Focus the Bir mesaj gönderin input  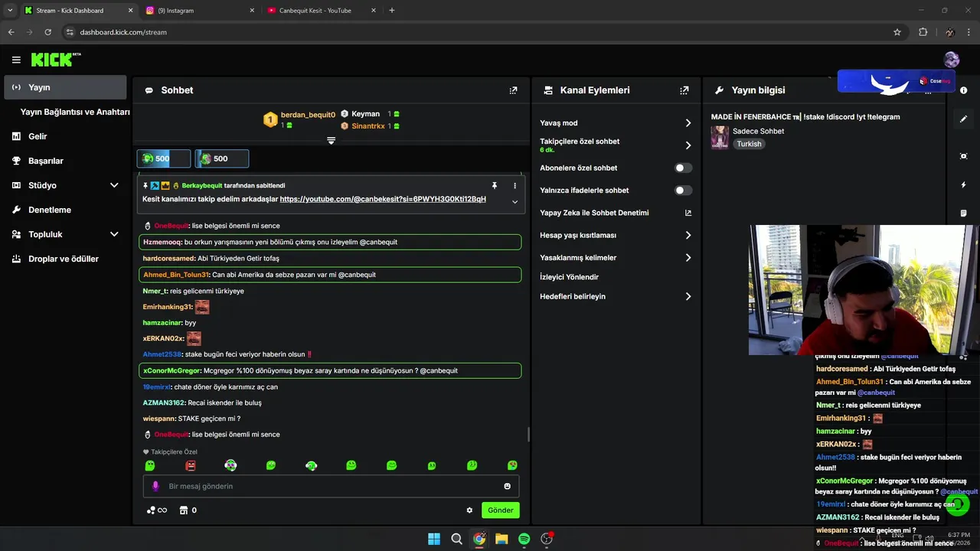(331, 486)
